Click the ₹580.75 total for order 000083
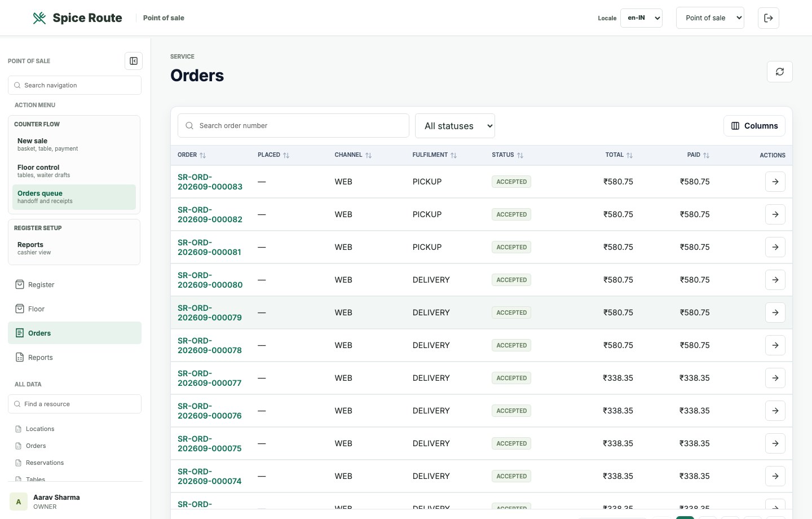 618,182
